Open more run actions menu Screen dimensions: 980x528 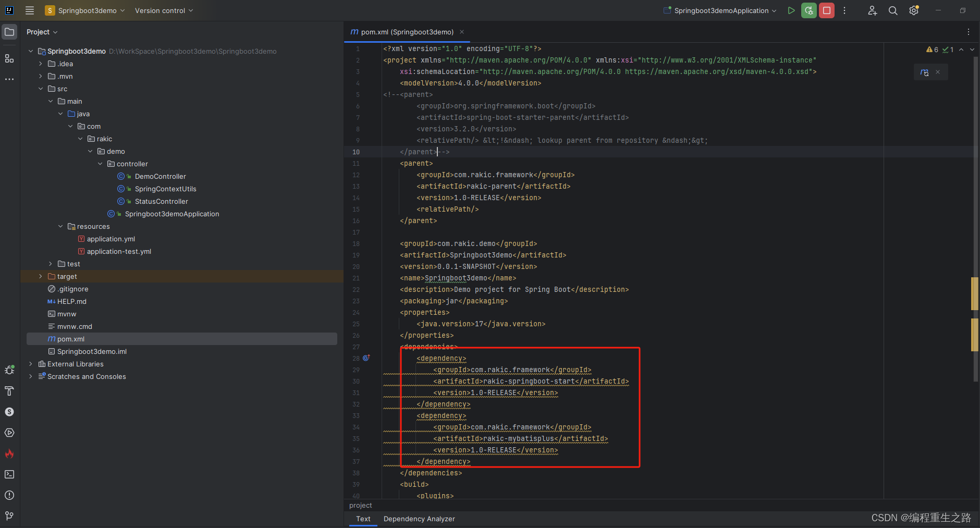tap(844, 10)
